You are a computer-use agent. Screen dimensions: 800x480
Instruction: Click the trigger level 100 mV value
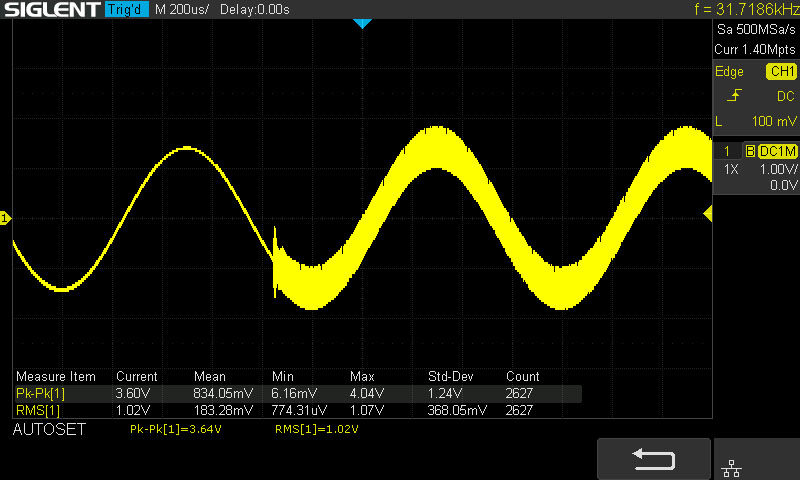pyautogui.click(x=774, y=121)
